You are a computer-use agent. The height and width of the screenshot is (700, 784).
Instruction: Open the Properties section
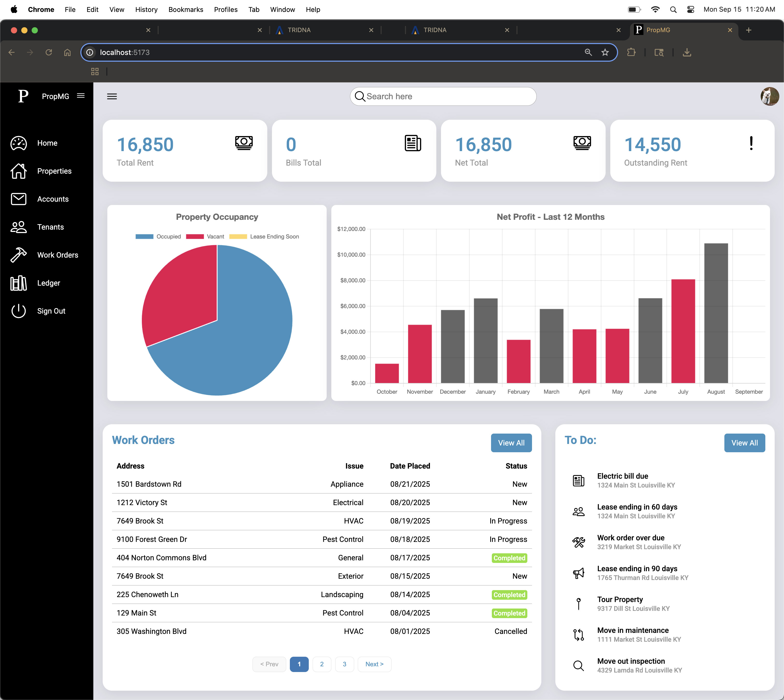[54, 171]
